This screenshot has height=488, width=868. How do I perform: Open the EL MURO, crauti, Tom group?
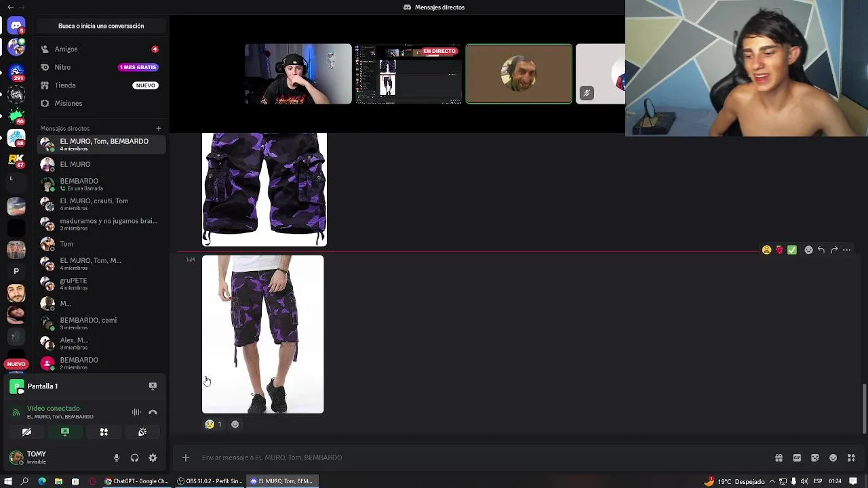click(101, 204)
